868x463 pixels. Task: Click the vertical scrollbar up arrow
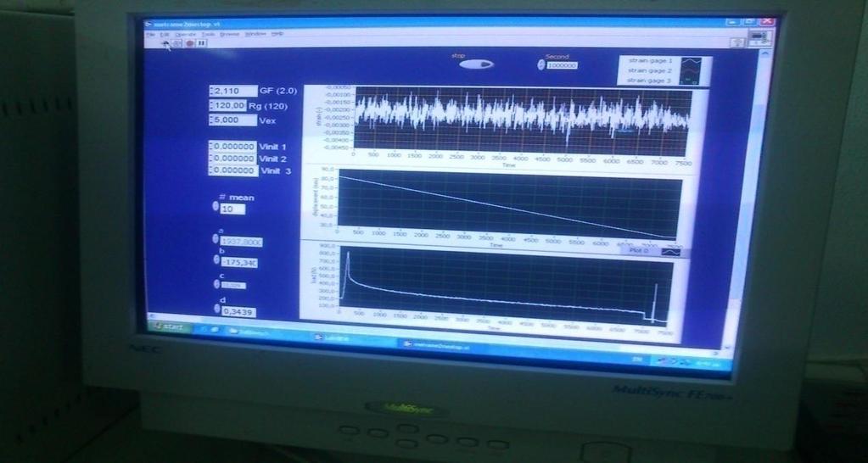[765, 53]
